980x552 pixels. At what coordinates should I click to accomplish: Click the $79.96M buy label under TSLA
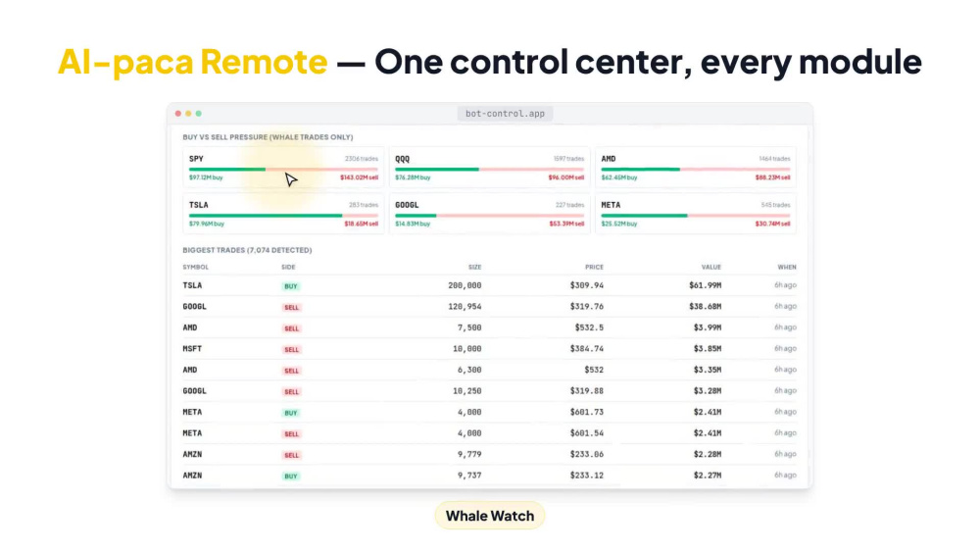pyautogui.click(x=206, y=224)
